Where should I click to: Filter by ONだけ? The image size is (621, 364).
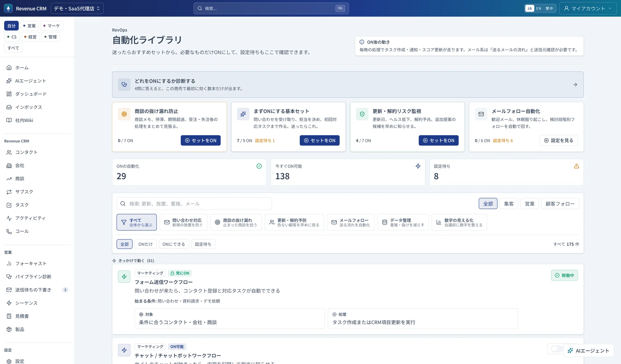pyautogui.click(x=145, y=244)
